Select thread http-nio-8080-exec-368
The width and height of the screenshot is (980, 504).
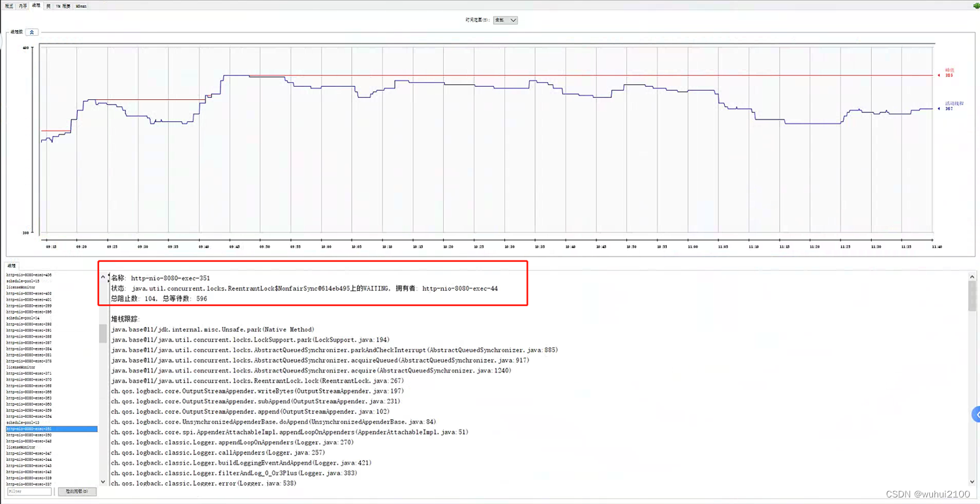click(x=29, y=386)
